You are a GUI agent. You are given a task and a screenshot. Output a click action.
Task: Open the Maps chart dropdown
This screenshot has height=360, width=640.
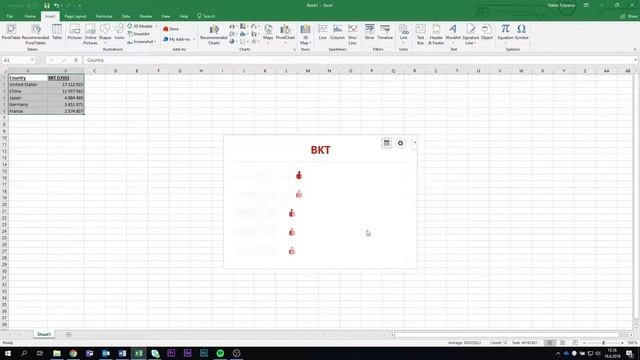(268, 33)
